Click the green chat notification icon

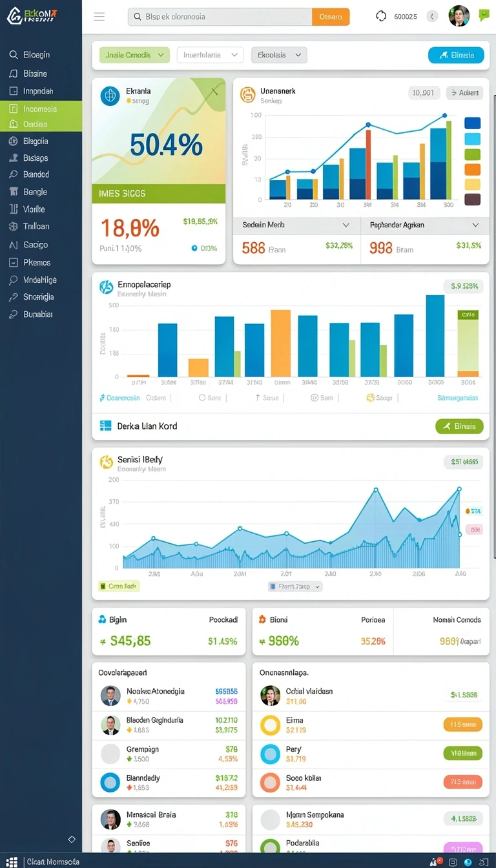(x=484, y=15)
